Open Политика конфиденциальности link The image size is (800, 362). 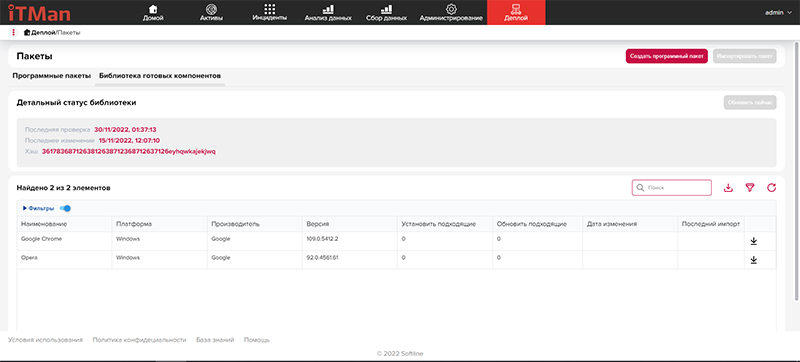pos(139,340)
